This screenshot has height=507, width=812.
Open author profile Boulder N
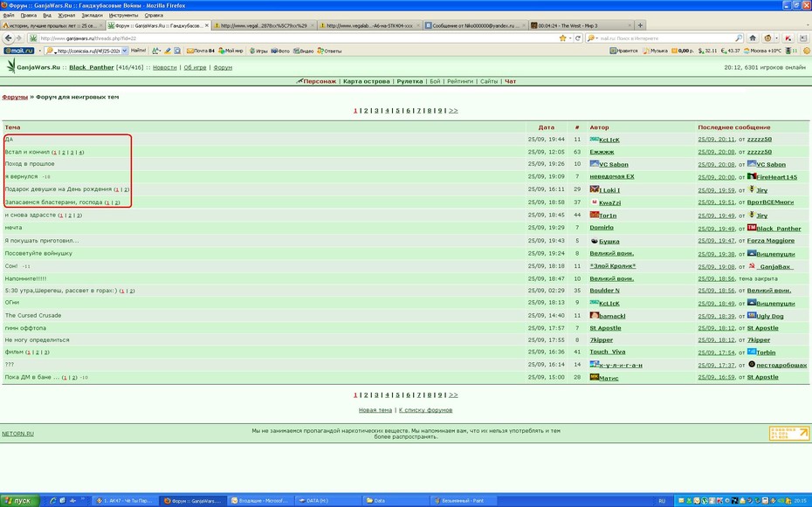[x=604, y=291]
